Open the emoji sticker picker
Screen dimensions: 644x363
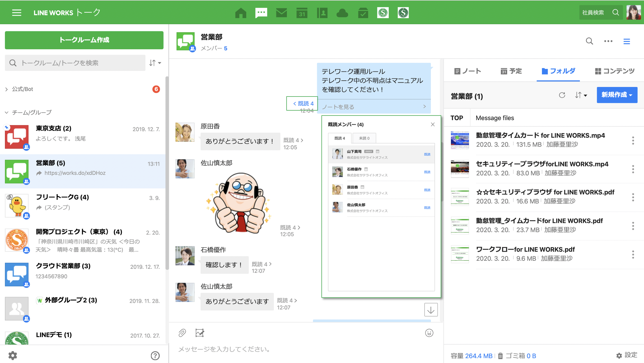[x=429, y=333]
